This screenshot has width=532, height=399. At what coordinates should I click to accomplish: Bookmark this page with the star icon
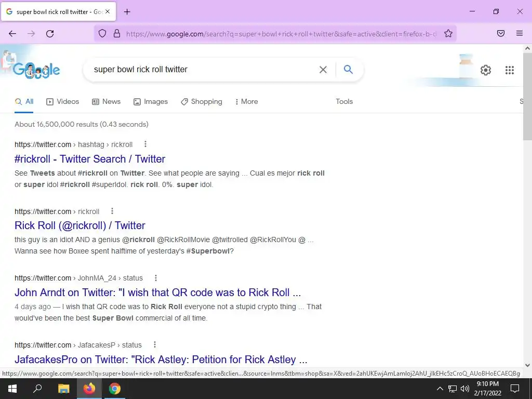point(448,33)
